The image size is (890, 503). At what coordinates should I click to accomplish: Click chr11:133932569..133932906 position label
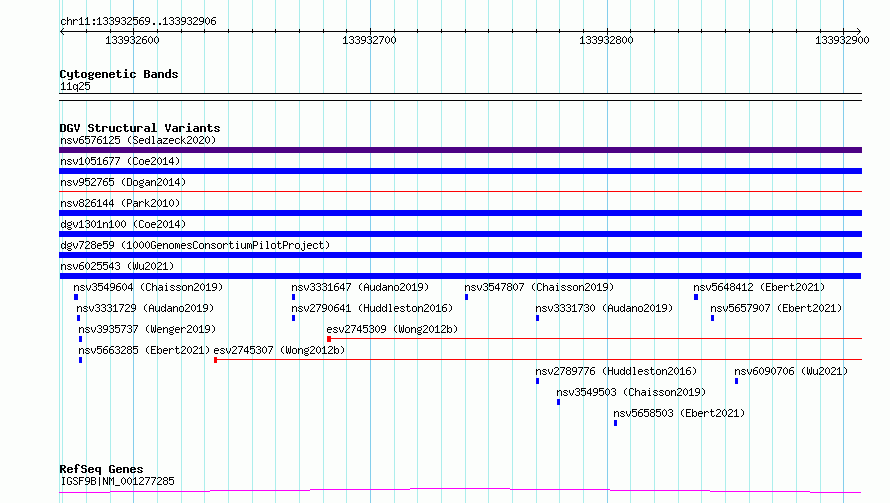[138, 22]
